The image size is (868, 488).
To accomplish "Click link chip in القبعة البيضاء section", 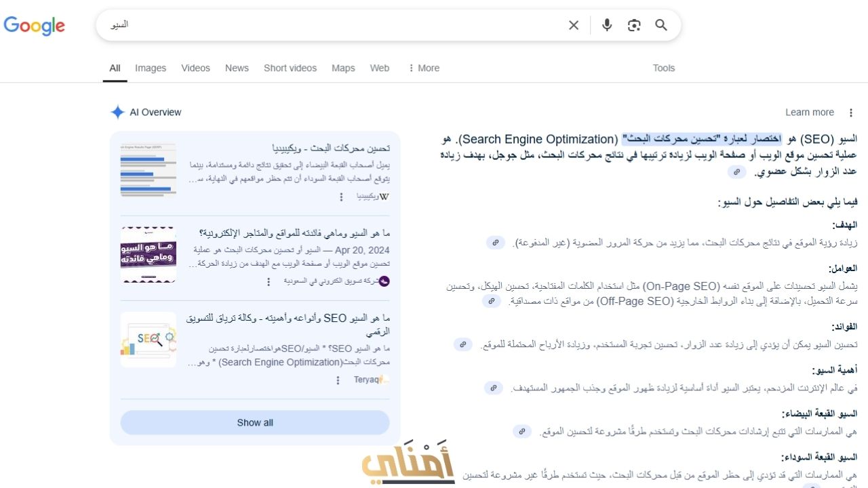I will click(x=522, y=431).
